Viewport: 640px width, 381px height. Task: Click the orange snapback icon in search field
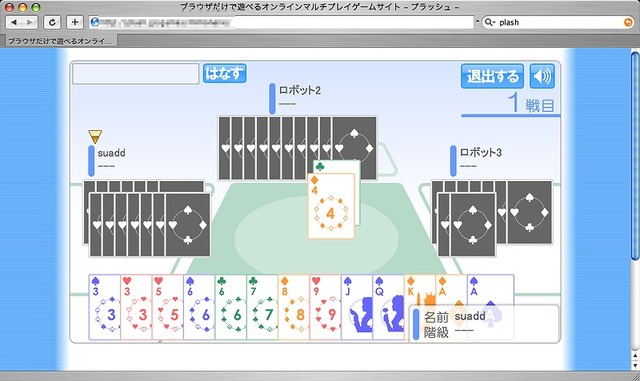click(628, 22)
